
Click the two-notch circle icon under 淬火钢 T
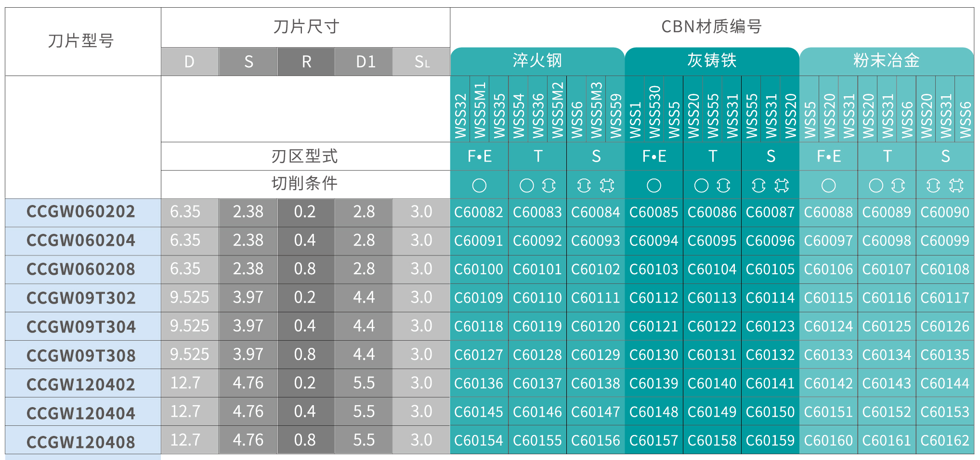[x=549, y=185]
